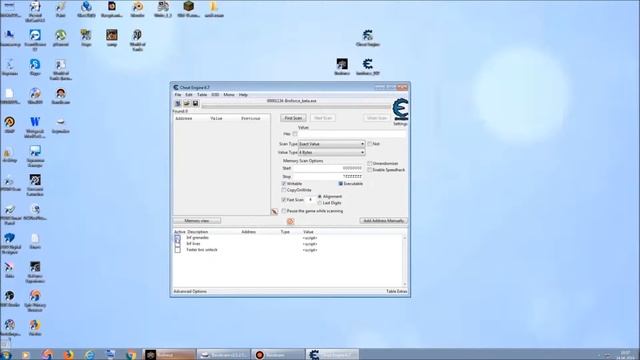Open Memory view
The width and height of the screenshot is (640, 360).
click(197, 221)
